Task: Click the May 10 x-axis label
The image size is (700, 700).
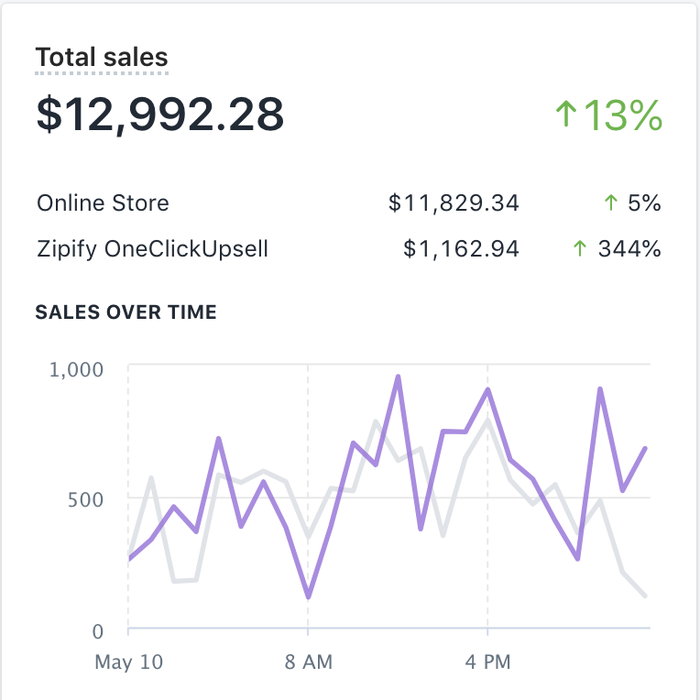Action: (128, 661)
